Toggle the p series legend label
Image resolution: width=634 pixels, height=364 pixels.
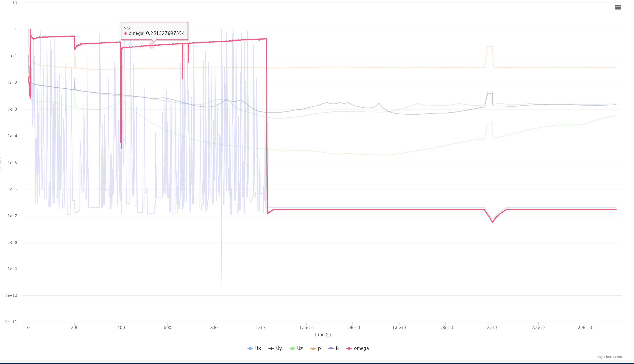click(x=319, y=348)
